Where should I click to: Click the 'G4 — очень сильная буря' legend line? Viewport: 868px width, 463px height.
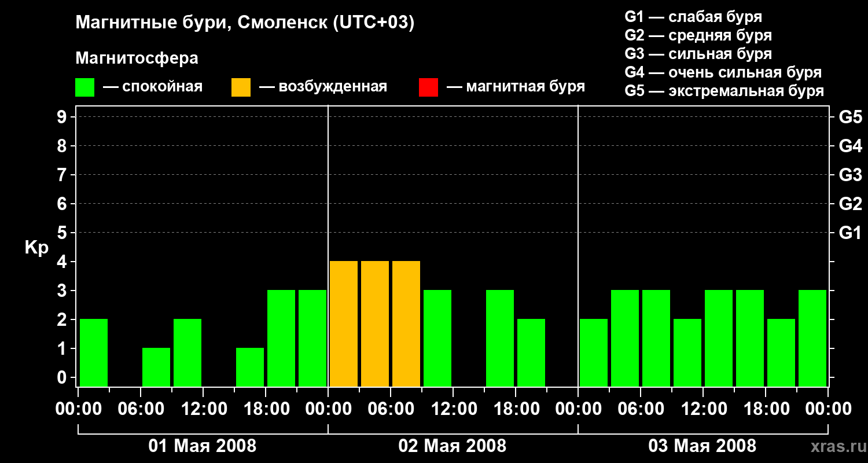pos(723,72)
